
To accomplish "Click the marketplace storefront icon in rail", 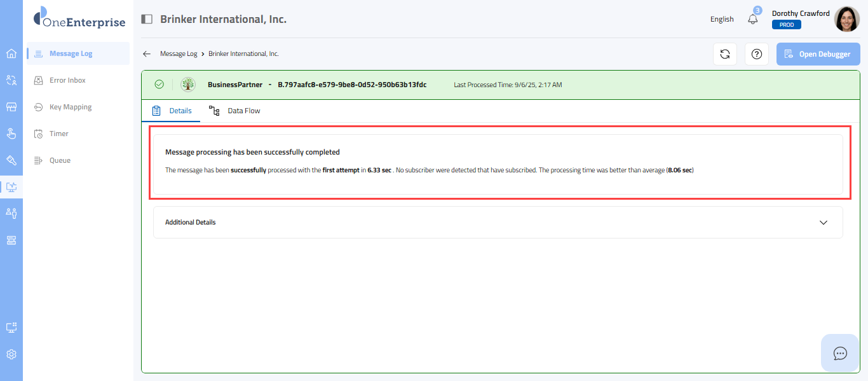I will (11, 107).
